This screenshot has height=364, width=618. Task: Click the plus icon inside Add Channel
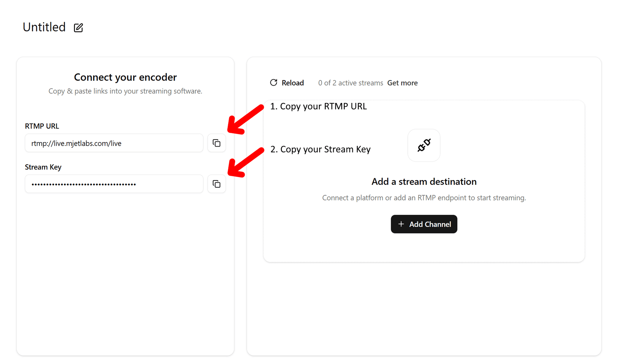(401, 224)
